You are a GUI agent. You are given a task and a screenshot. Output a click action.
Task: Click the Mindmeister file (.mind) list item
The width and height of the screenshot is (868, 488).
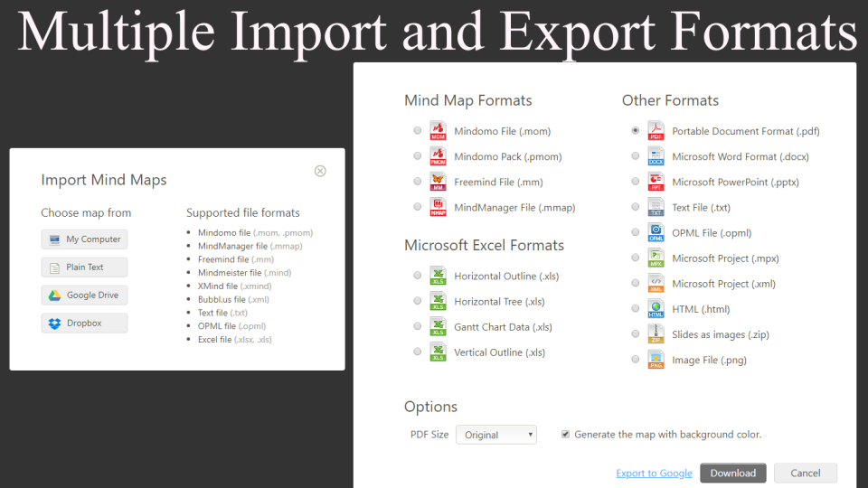(x=245, y=273)
